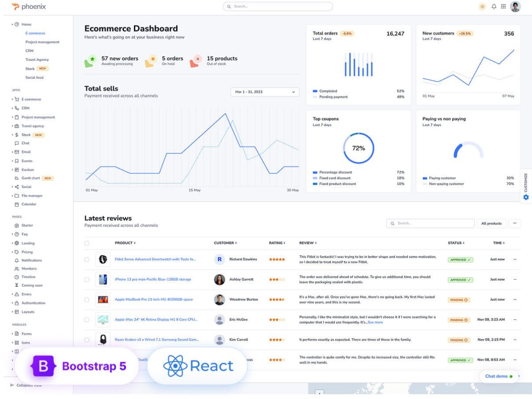Check the Fitbit Sense row checkbox
The height and width of the screenshot is (399, 532).
coord(86,259)
